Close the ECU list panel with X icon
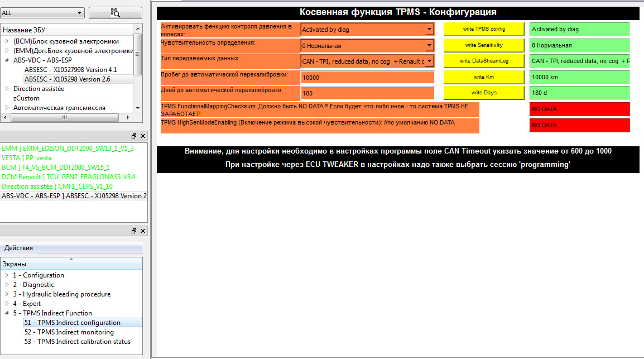This screenshot has width=644, height=359. [143, 136]
